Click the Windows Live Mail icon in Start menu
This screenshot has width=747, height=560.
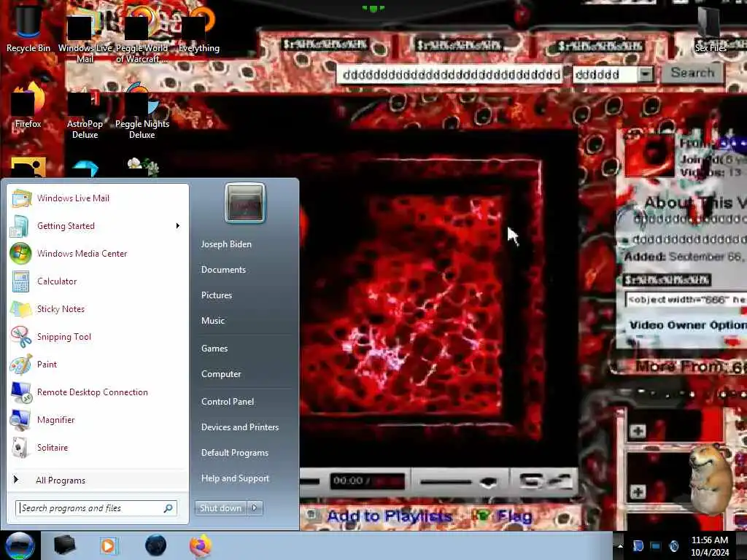(21, 198)
